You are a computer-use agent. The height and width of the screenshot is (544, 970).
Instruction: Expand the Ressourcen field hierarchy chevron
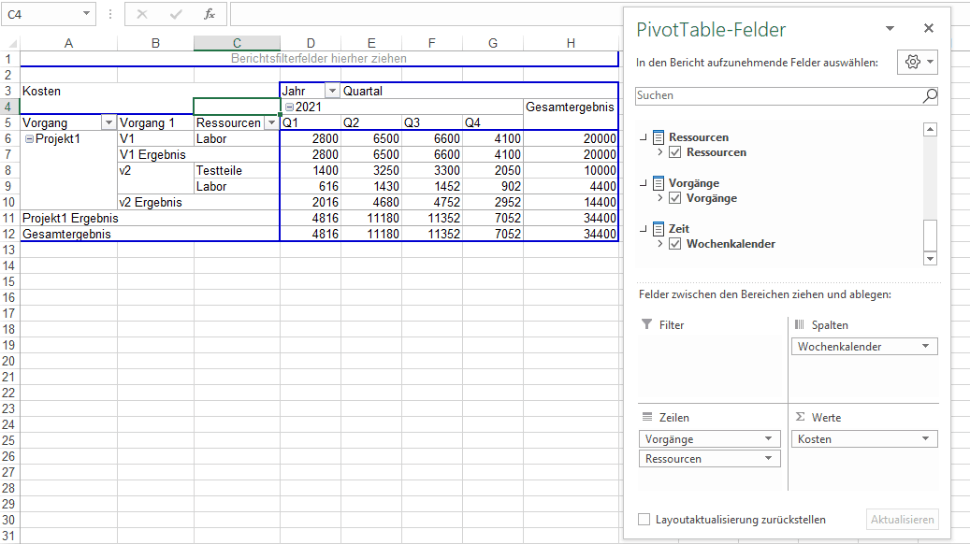point(659,152)
